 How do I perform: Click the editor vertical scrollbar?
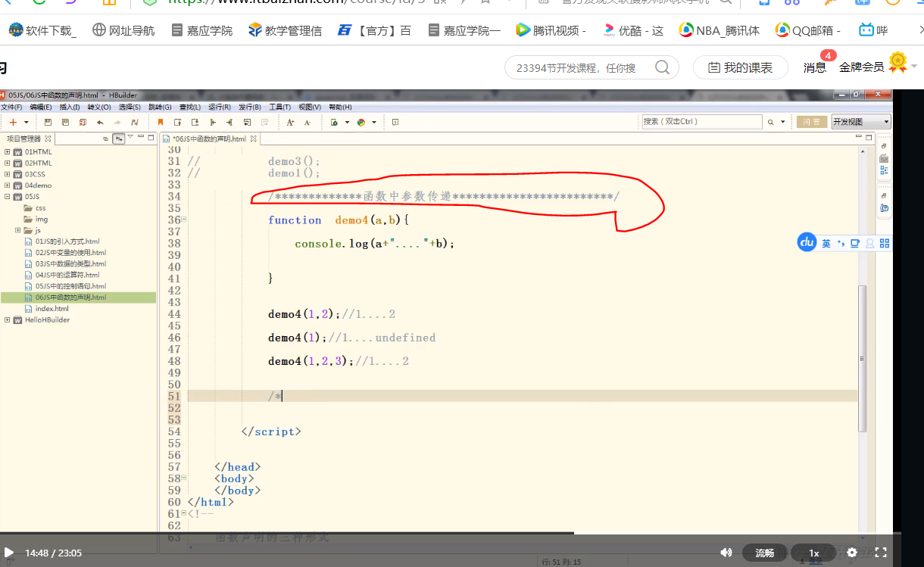pos(862,359)
